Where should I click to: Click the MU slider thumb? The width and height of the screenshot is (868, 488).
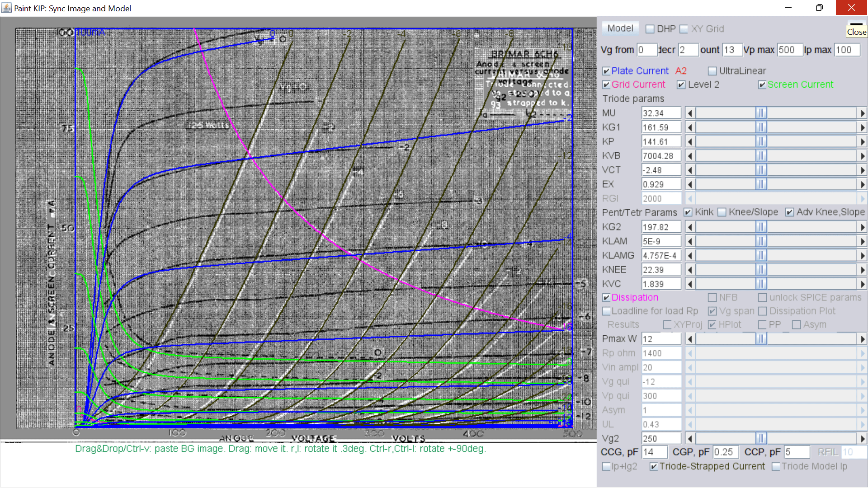(x=761, y=113)
